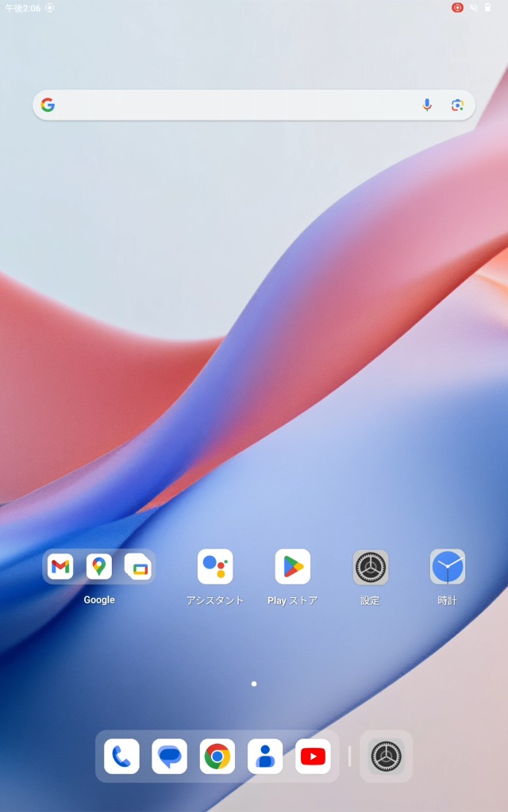Open the 時計 clock app

click(448, 566)
